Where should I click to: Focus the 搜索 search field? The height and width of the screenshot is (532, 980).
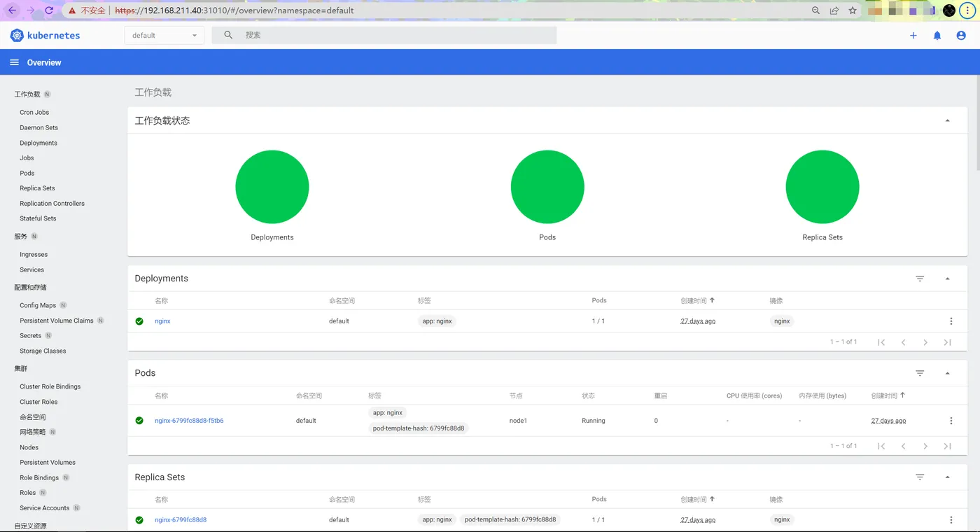384,35
